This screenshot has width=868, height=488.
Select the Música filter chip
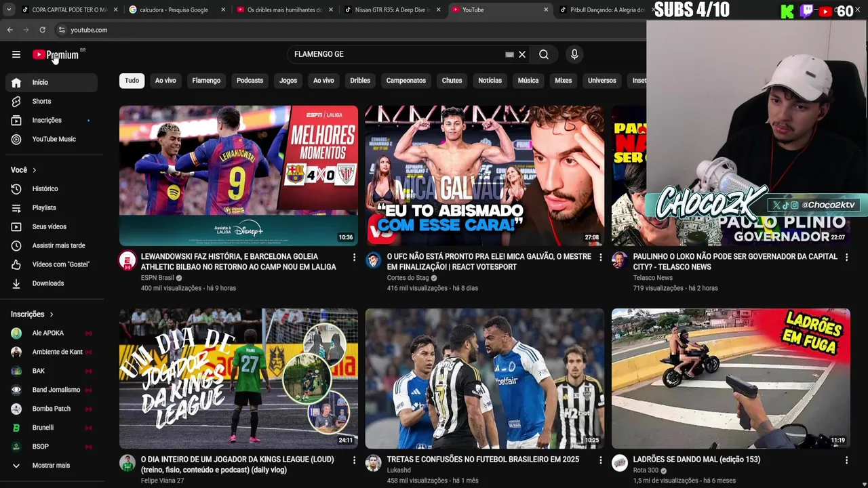[x=528, y=80]
